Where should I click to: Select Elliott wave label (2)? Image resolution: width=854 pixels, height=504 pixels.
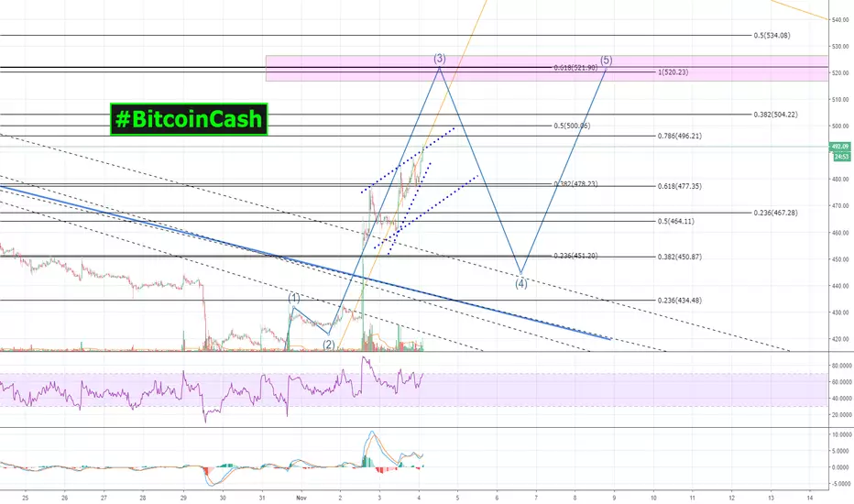(x=328, y=345)
